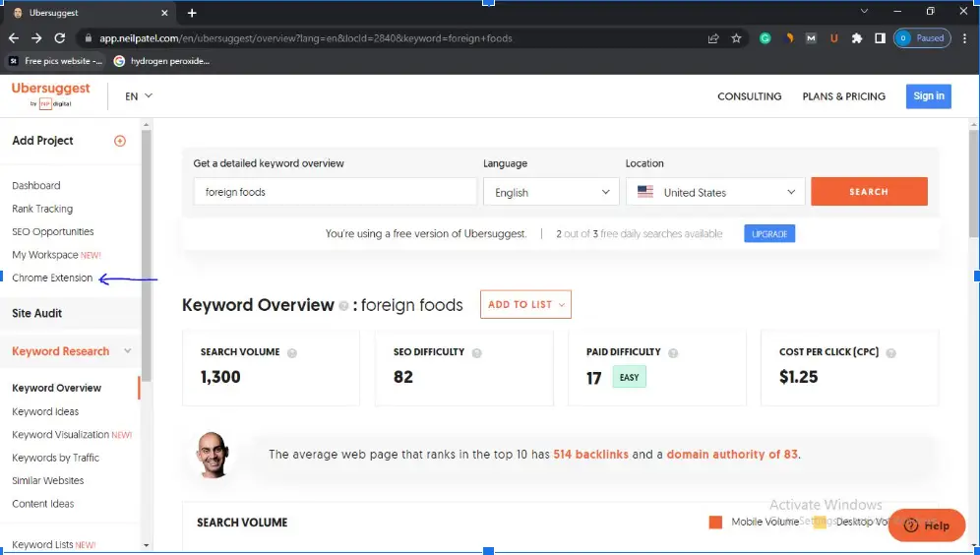This screenshot has width=980, height=555.
Task: Open Keyword Visualization in the sidebar
Action: point(72,435)
